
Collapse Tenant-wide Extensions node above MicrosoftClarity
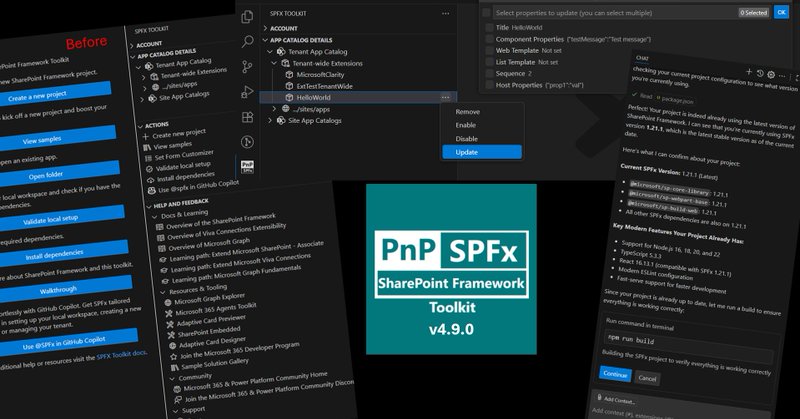coord(274,63)
